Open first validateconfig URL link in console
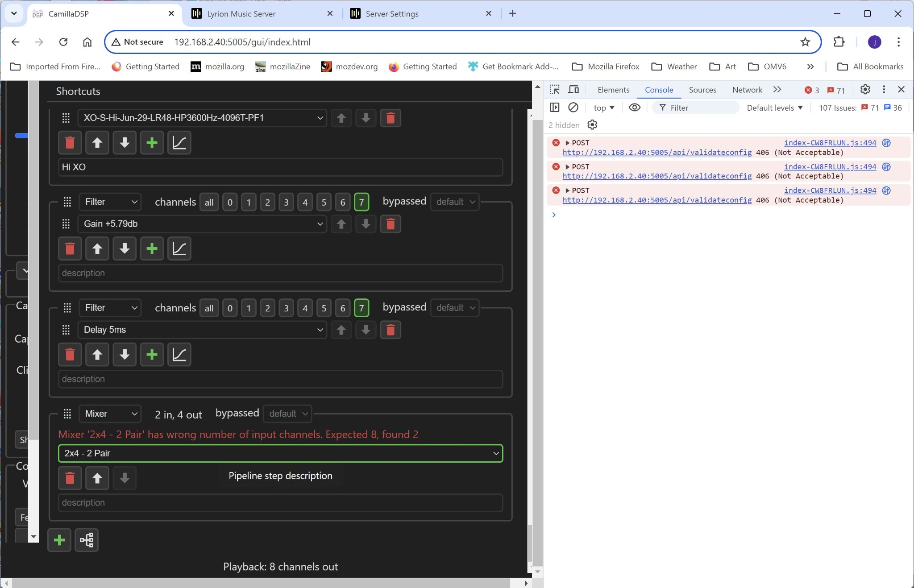This screenshot has height=588, width=914. (x=657, y=152)
